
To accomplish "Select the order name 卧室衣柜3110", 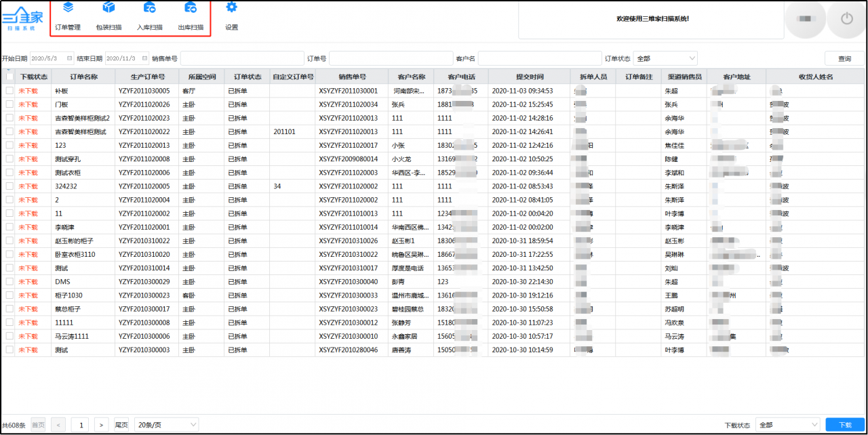I will click(x=75, y=255).
